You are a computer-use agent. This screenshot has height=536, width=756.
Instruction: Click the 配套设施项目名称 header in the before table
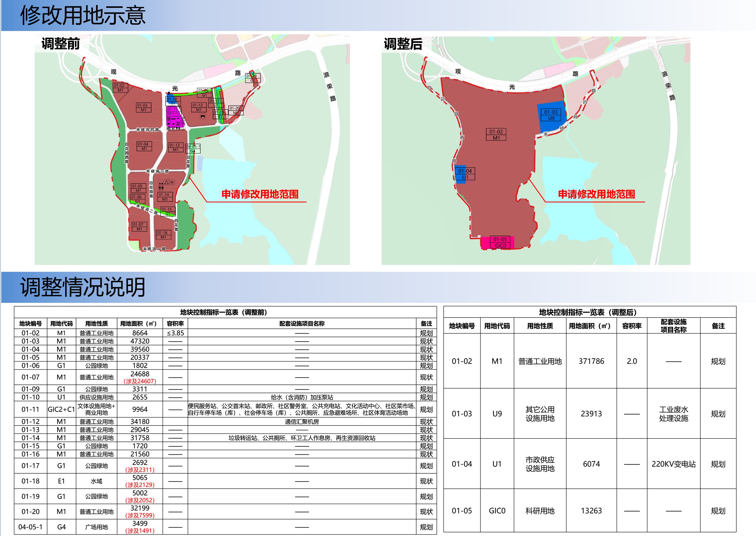point(302,324)
